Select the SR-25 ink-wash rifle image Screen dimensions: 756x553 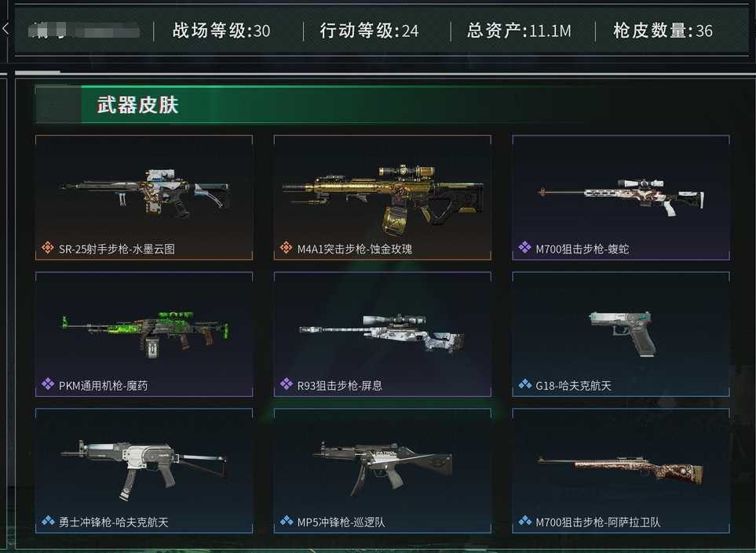pyautogui.click(x=144, y=193)
